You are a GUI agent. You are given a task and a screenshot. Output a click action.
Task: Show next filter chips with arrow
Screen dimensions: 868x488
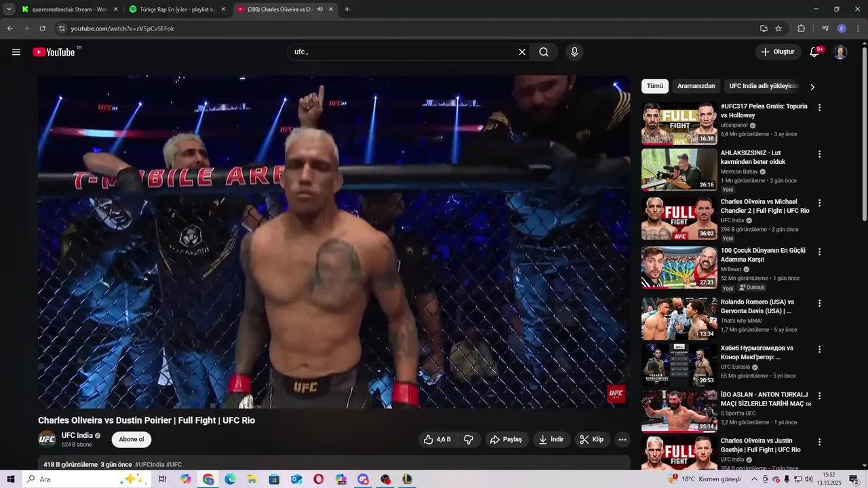[812, 87]
